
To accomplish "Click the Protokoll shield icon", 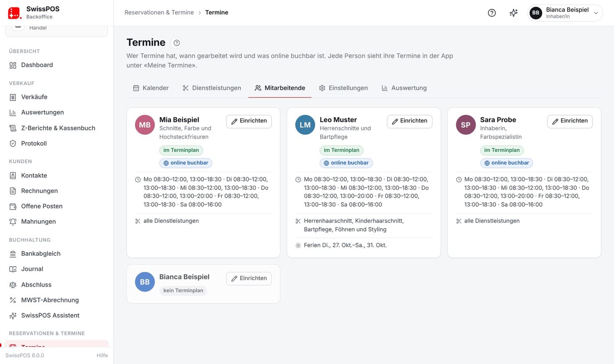I will pyautogui.click(x=13, y=143).
